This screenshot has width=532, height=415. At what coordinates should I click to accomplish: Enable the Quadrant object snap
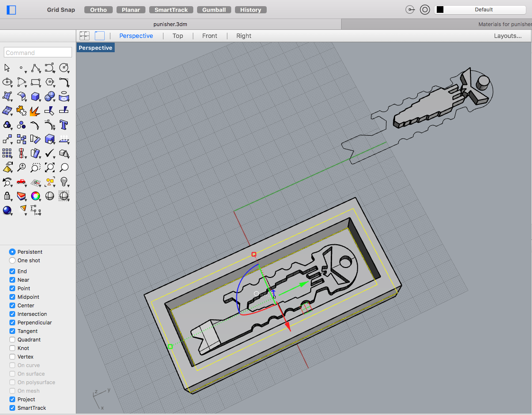click(12, 340)
